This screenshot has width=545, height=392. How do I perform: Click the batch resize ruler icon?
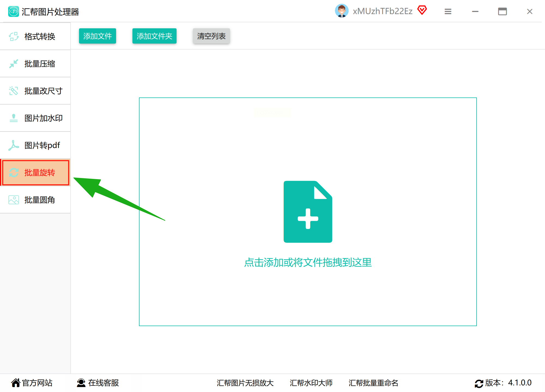pos(14,91)
